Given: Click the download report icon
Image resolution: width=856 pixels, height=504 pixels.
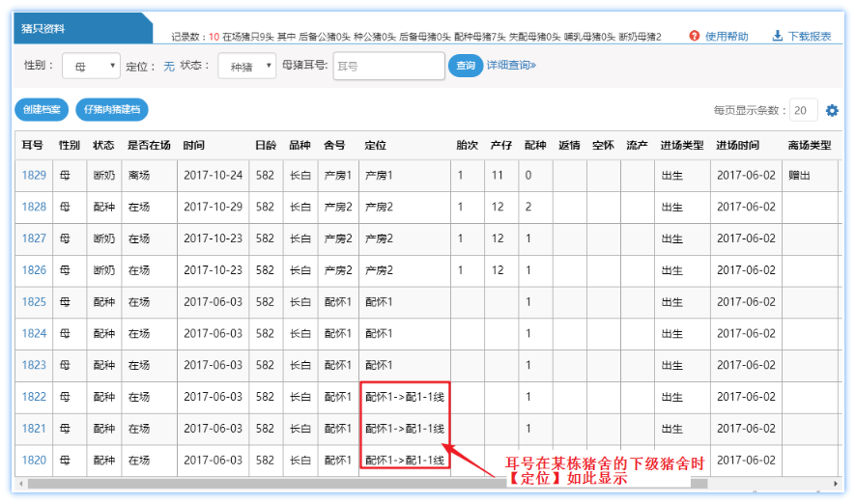Looking at the screenshot, I should tap(777, 37).
